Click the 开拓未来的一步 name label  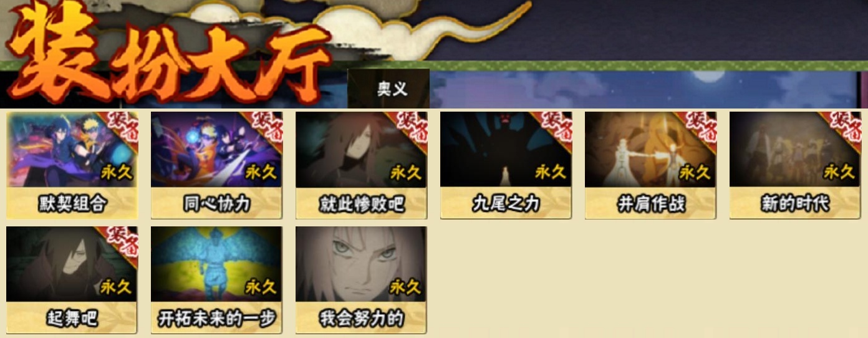pyautogui.click(x=216, y=318)
